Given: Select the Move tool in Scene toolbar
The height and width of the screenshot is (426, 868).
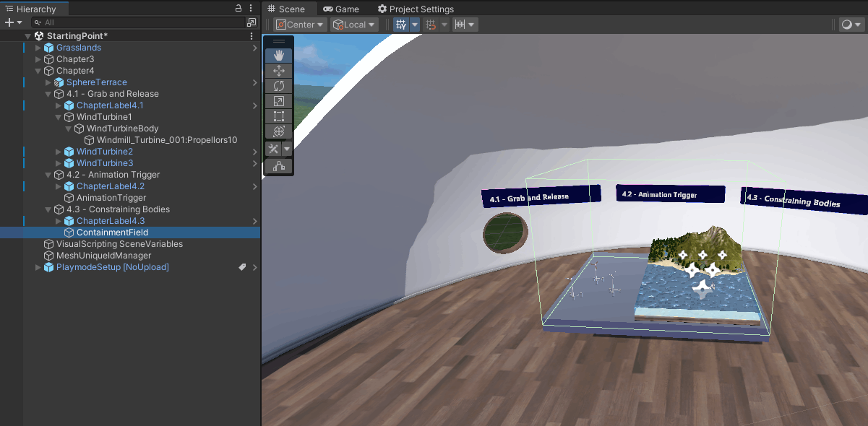Looking at the screenshot, I should tap(278, 71).
